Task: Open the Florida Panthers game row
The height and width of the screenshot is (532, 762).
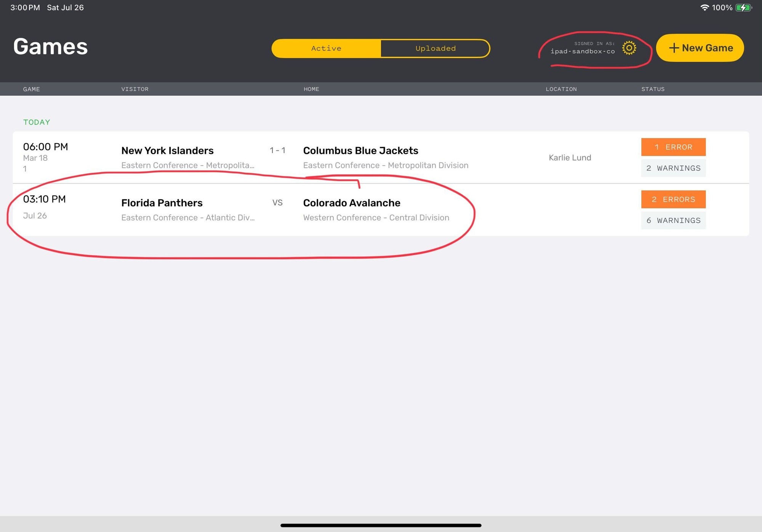Action: (x=162, y=203)
